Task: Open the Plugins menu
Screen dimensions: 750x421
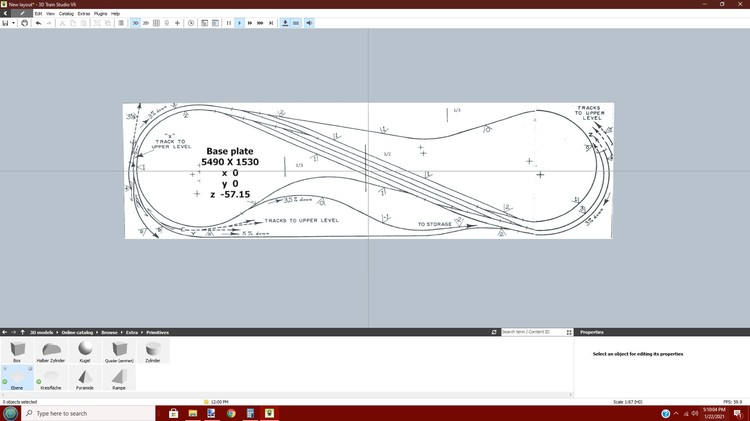Action: 100,13
